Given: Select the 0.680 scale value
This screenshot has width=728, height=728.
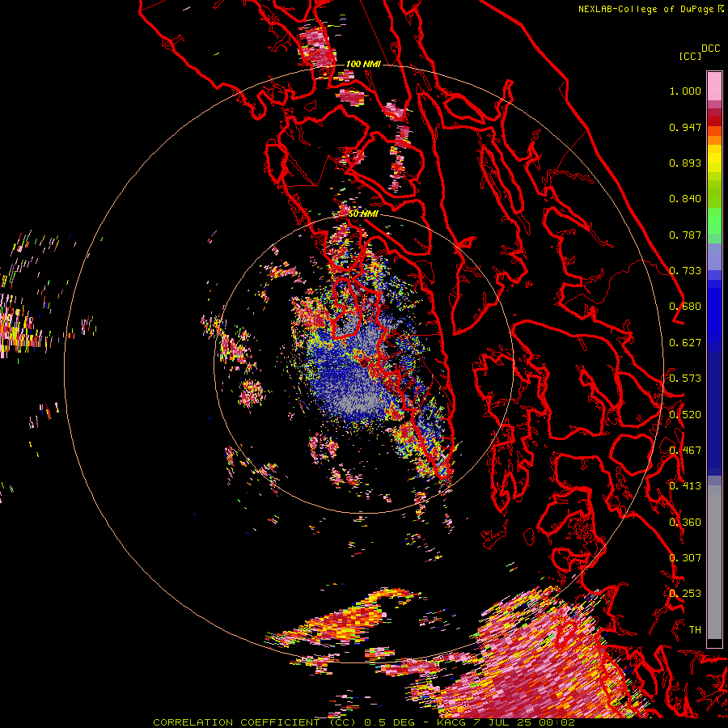Looking at the screenshot, I should (x=685, y=307).
